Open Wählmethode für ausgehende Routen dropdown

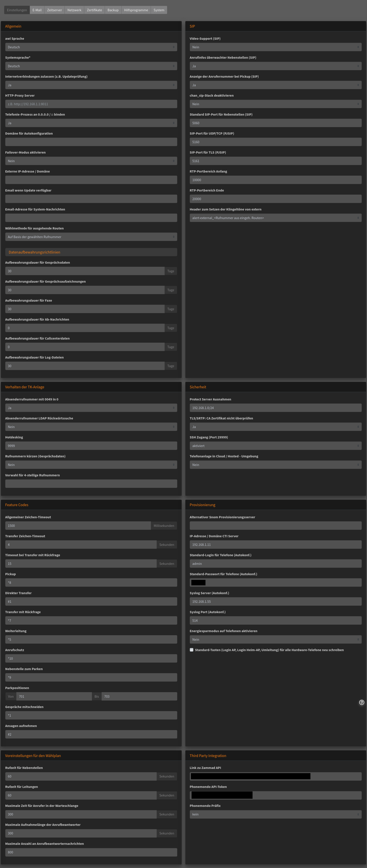tap(91, 237)
